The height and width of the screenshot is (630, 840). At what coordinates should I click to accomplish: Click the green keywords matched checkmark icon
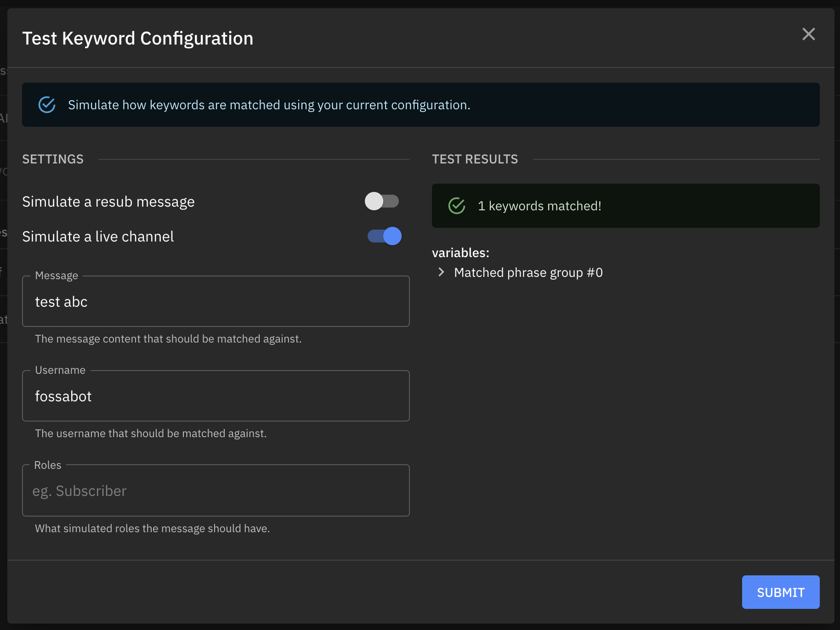457,206
